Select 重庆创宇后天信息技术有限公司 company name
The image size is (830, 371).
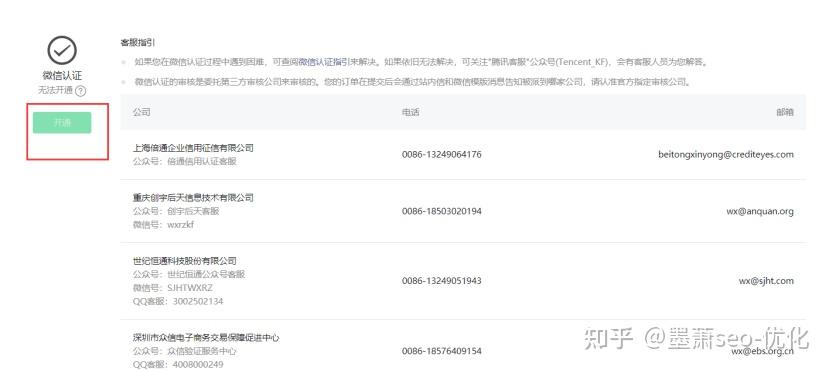pos(193,198)
